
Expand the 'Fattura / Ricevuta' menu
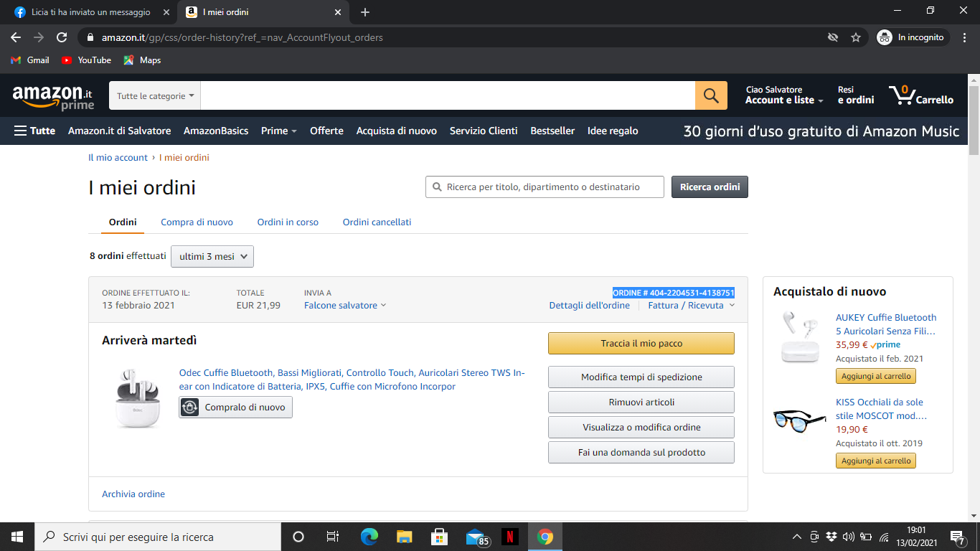pos(691,306)
